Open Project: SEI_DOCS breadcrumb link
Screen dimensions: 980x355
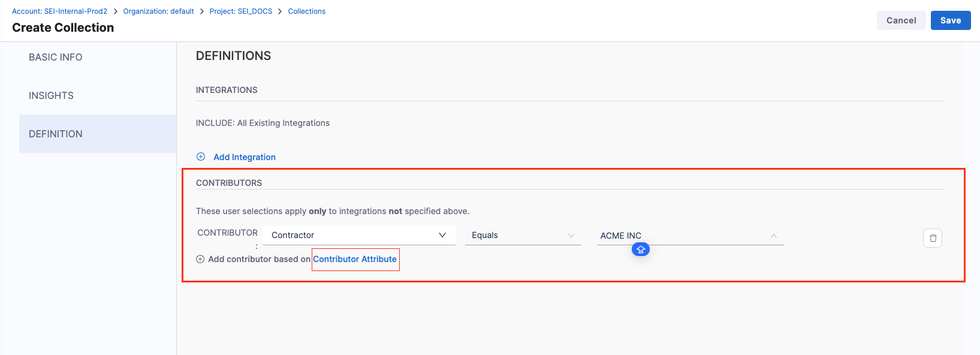pyautogui.click(x=241, y=11)
